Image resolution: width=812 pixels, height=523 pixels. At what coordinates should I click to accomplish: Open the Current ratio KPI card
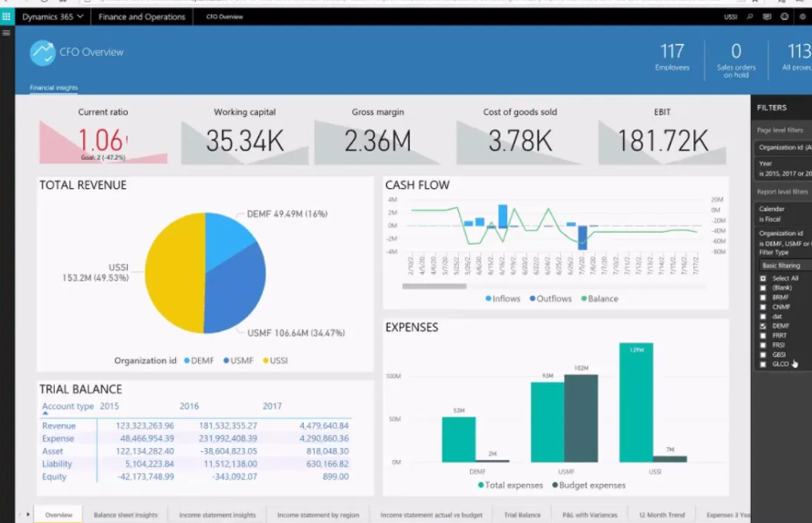103,135
